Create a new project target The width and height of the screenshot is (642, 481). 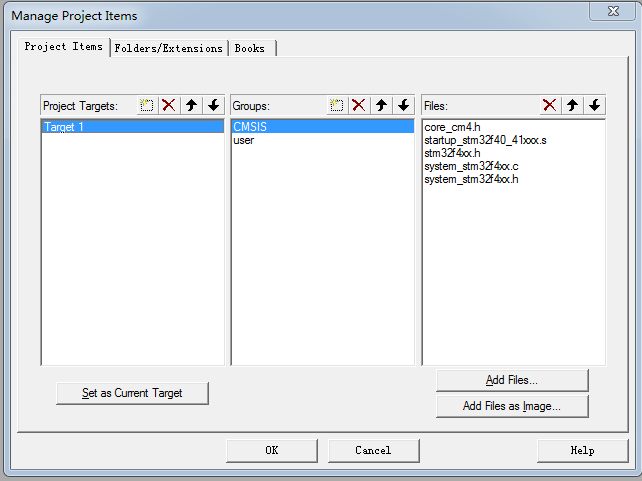(x=147, y=106)
